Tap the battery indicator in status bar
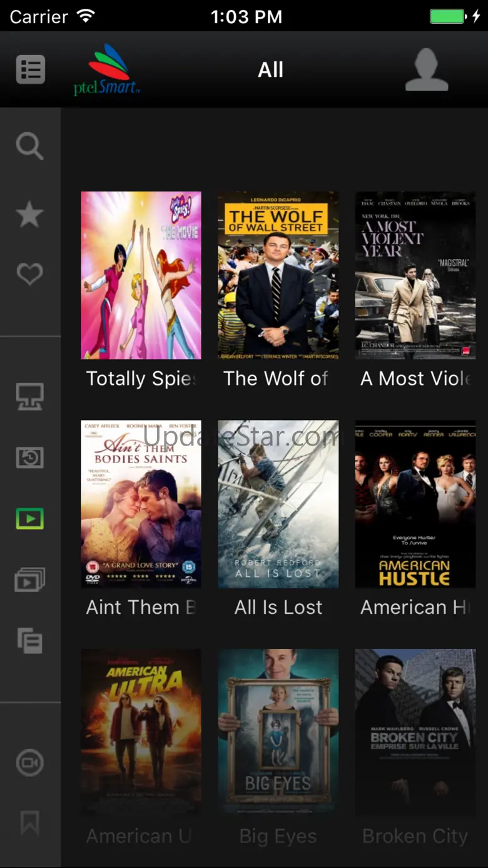 pyautogui.click(x=448, y=16)
